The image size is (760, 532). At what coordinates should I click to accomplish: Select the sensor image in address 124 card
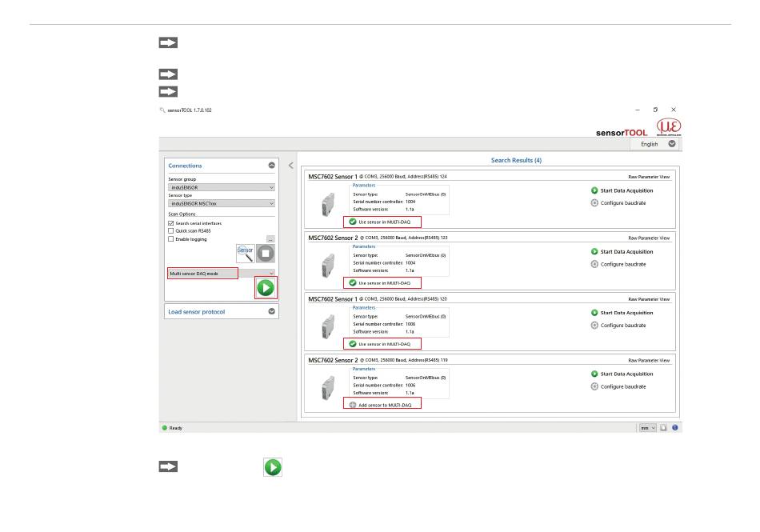click(328, 205)
